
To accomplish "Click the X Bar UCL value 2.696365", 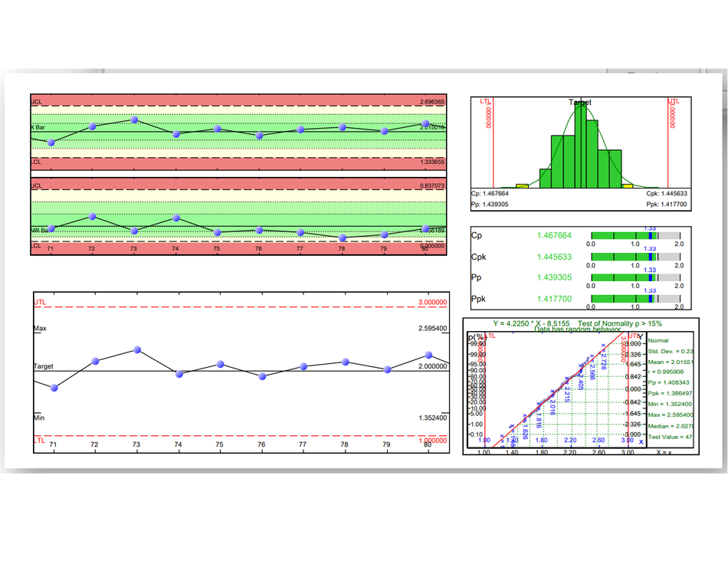I will 432,101.
